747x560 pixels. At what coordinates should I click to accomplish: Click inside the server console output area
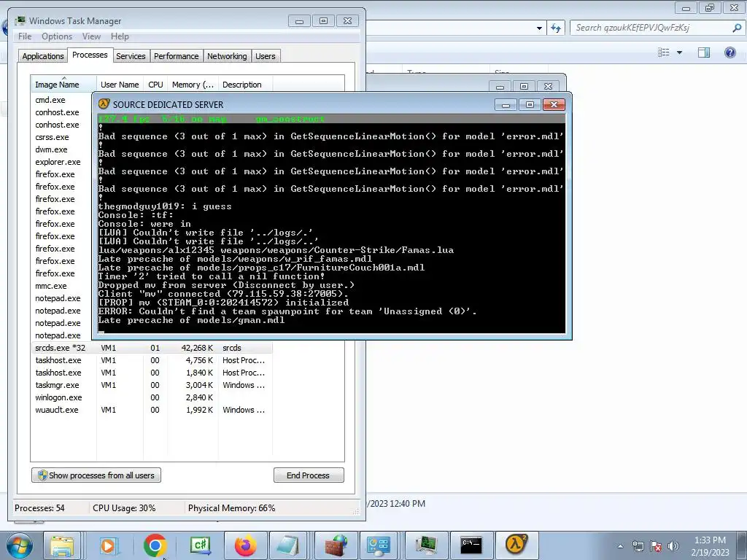(x=332, y=224)
